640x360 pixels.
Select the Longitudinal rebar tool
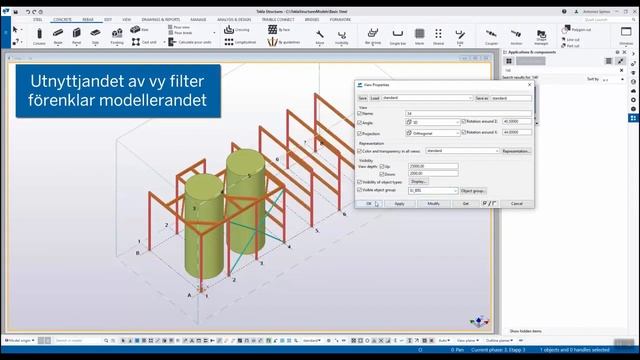(x=240, y=42)
